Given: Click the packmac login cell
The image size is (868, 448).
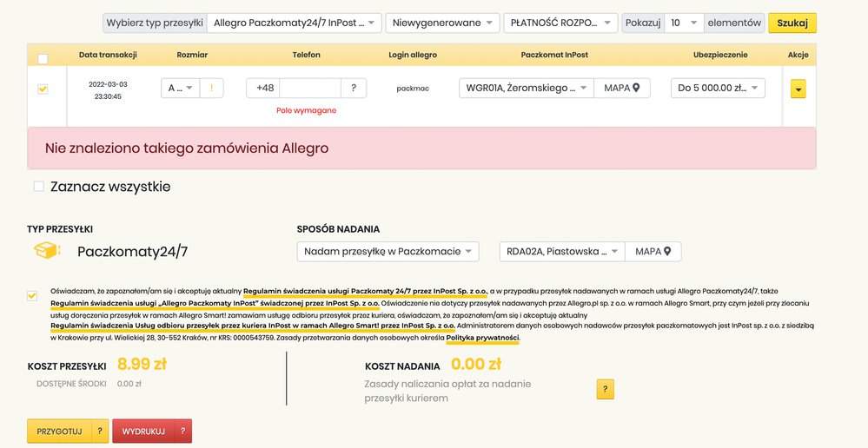Looking at the screenshot, I should point(413,89).
